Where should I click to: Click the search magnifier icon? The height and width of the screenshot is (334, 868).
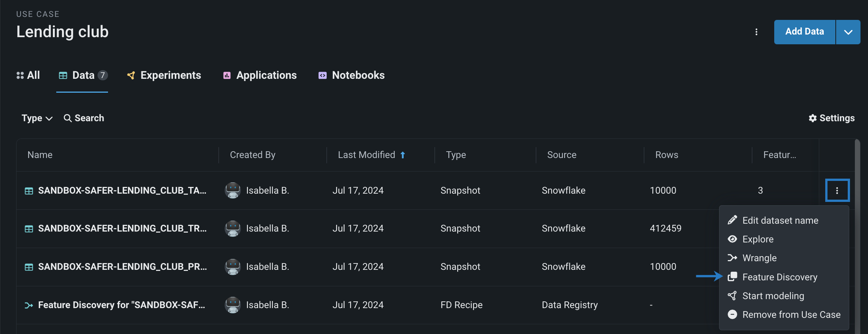coord(68,118)
